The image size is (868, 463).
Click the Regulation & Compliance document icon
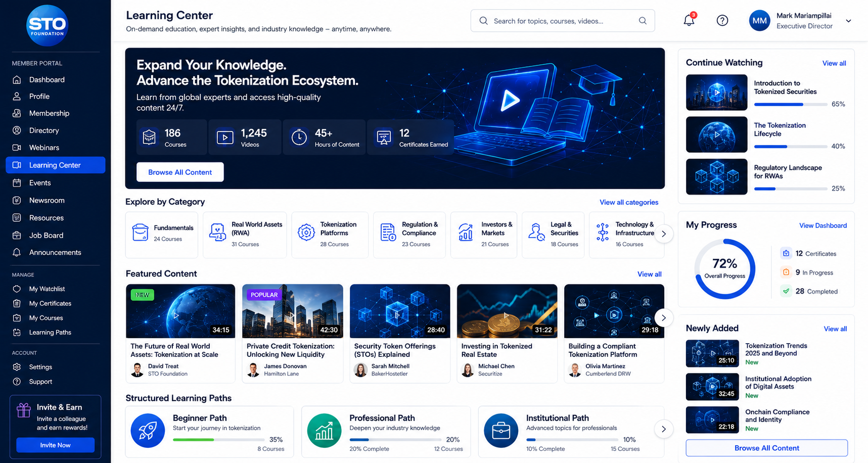point(388,233)
